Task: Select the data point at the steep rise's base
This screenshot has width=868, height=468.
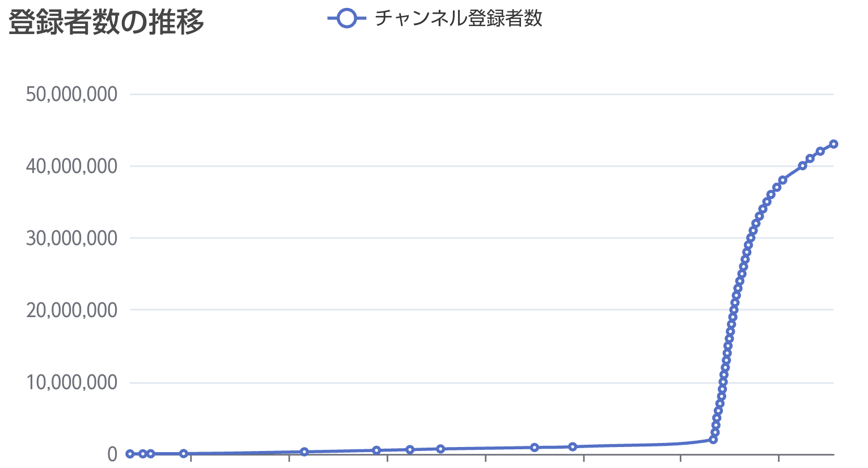Action: tap(713, 440)
